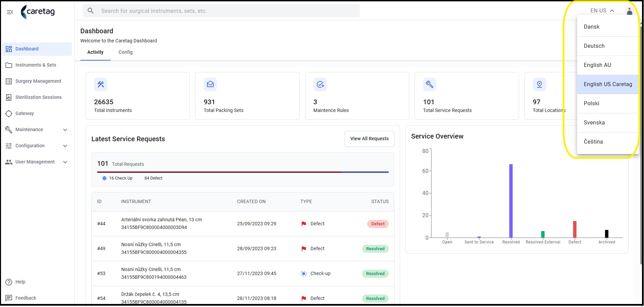Open the Help section icon
Viewport: 644px width, 307px height.
[9, 282]
